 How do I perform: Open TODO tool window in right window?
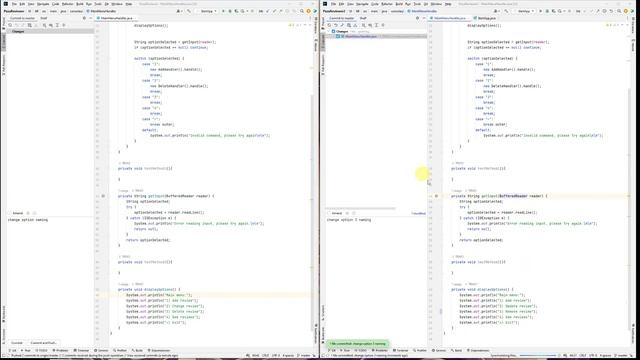pyautogui.click(x=361, y=350)
